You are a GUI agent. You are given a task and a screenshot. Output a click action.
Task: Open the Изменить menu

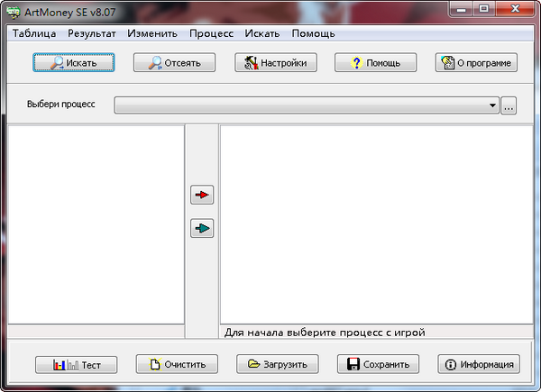coord(152,33)
